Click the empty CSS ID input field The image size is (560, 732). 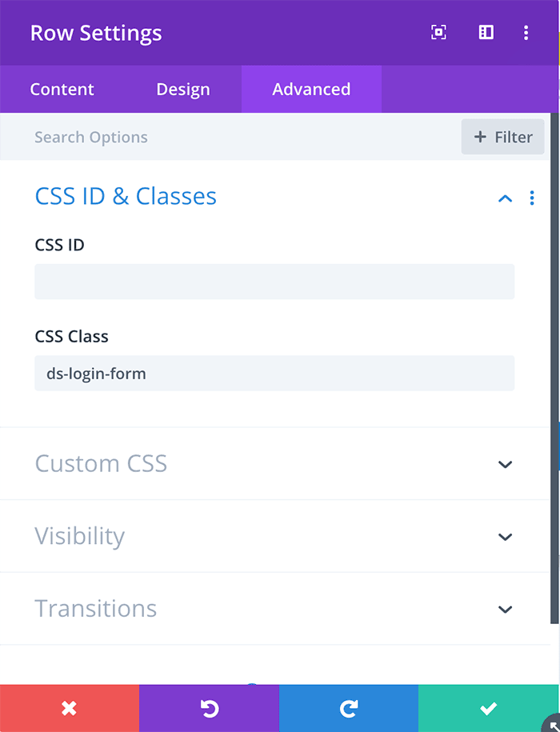pyautogui.click(x=274, y=282)
